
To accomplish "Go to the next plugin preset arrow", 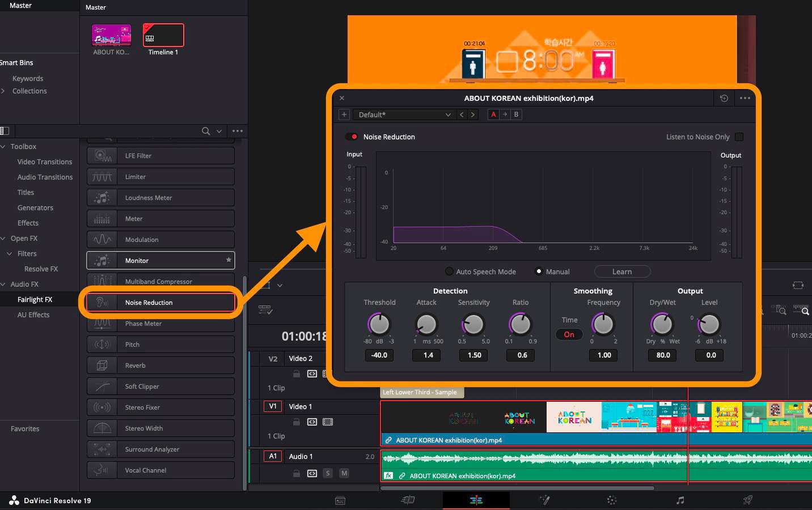I will pyautogui.click(x=473, y=114).
